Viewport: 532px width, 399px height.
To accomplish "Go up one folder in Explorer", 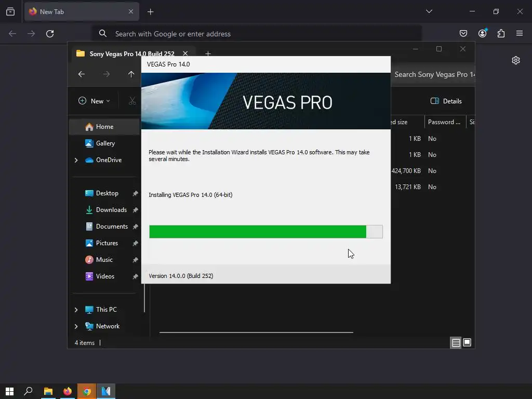I will tap(131, 74).
